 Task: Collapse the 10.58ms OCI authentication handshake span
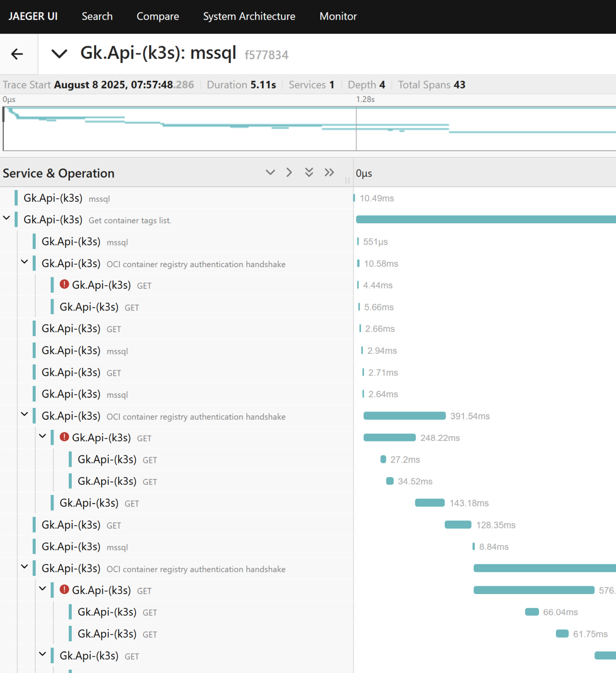tap(25, 262)
